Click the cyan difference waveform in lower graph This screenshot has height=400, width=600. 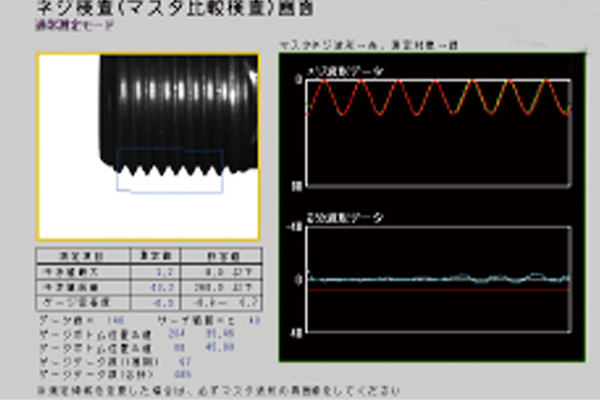tap(440, 278)
